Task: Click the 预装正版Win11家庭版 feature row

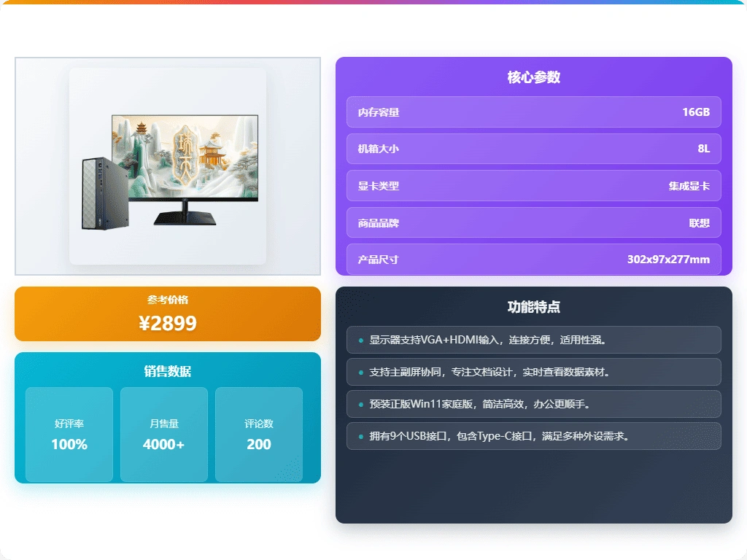Action: pyautogui.click(x=533, y=404)
